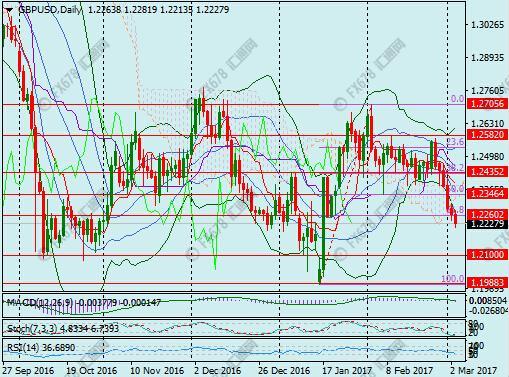Select the 1.27056 red price label
Viewport: 509px width, 377px height.
point(487,104)
